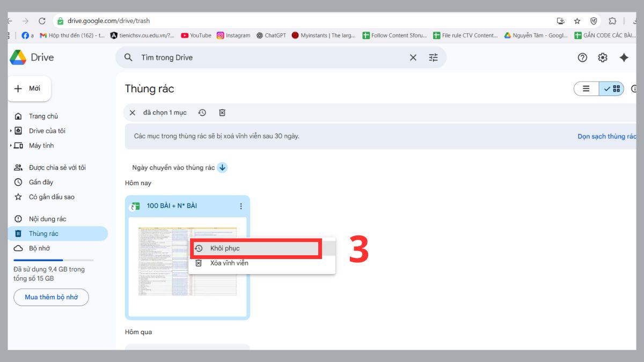Open the Gmail 'Hộp thư đến' bookmark

pos(72,35)
